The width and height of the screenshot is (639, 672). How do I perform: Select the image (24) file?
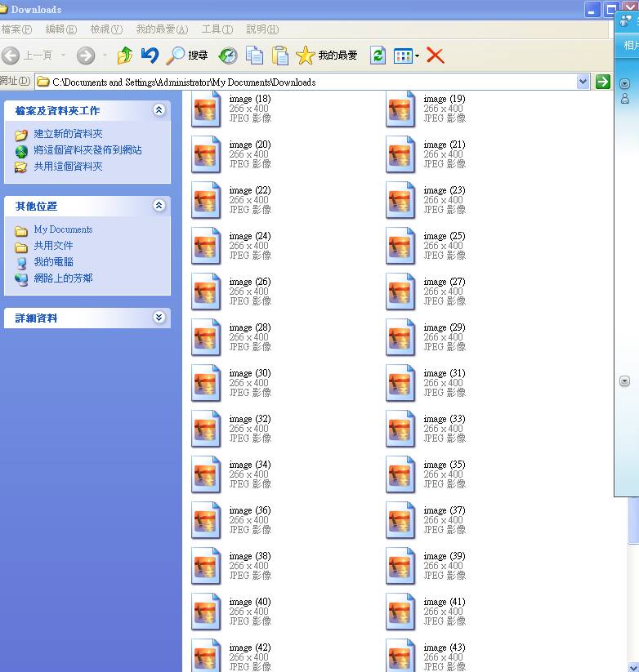(207, 246)
